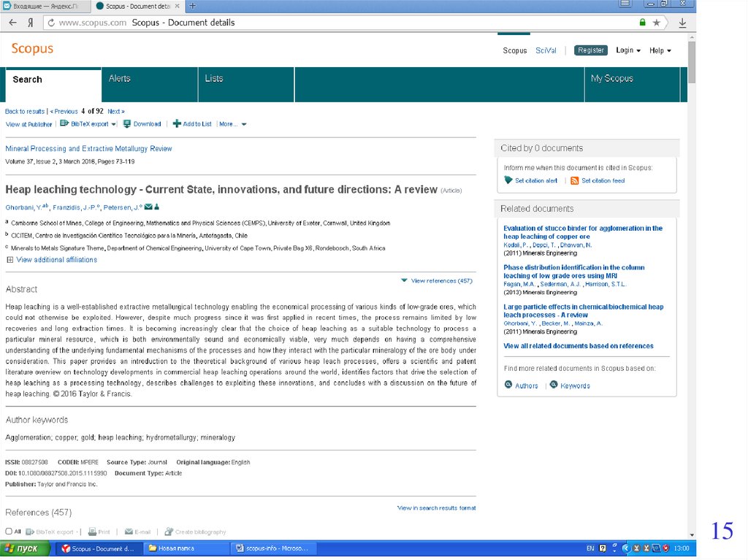Switch to Новая папка taskbar window
The image size is (748, 560).
coord(185,548)
